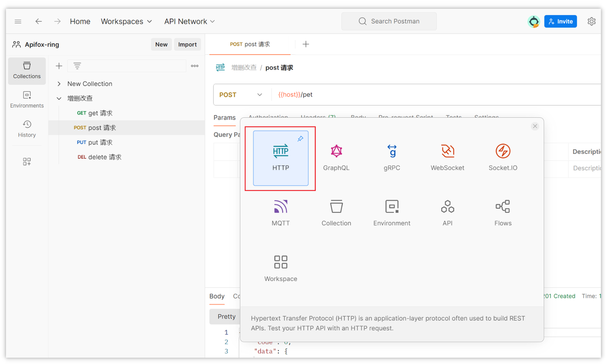Screen dimensions: 609x364
Task: Choose the gRPC tile
Action: point(392,158)
